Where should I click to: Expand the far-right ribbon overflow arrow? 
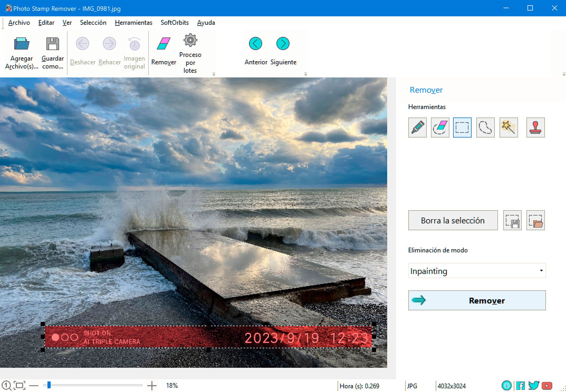point(564,74)
